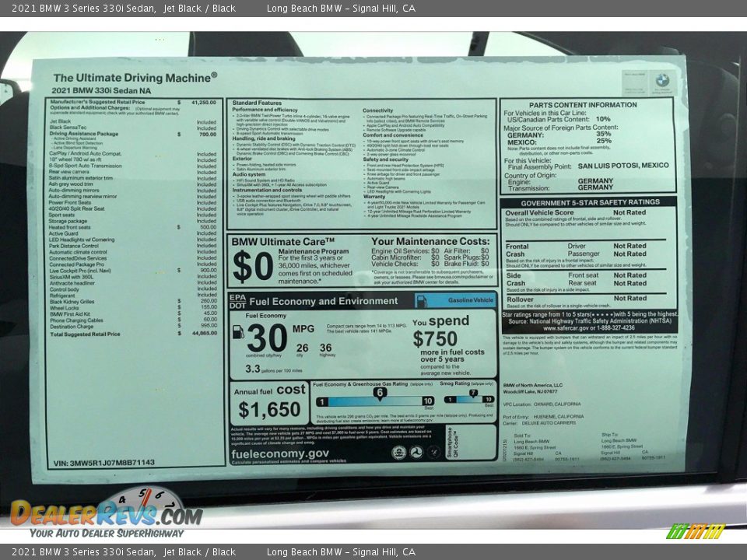Click the 44,865.00 total price value
Screen dimensions: 747x560
pyautogui.click(x=205, y=334)
